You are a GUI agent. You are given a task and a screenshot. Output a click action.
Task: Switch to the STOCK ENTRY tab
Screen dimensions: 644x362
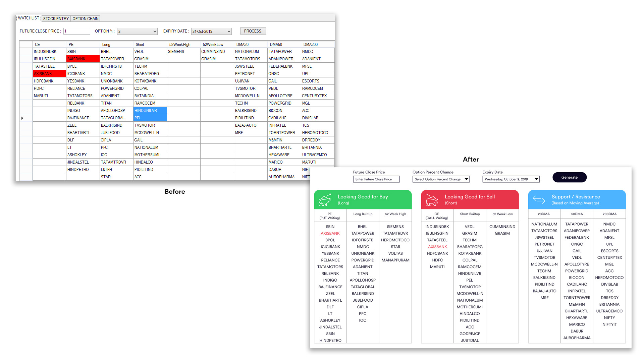56,19
